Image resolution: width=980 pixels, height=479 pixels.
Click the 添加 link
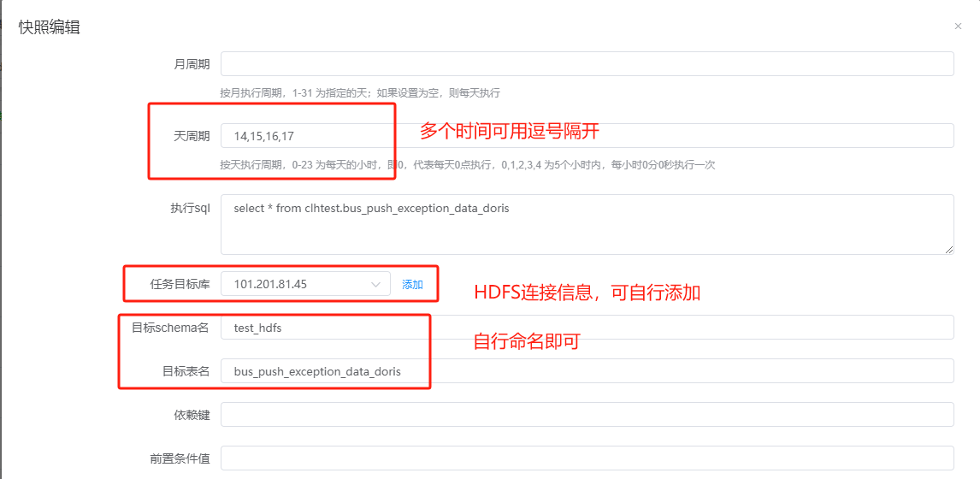pyautogui.click(x=412, y=285)
